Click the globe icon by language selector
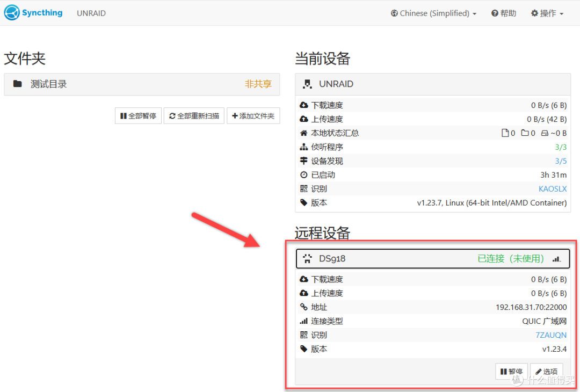Screen dimensions: 580x392 click(x=394, y=13)
